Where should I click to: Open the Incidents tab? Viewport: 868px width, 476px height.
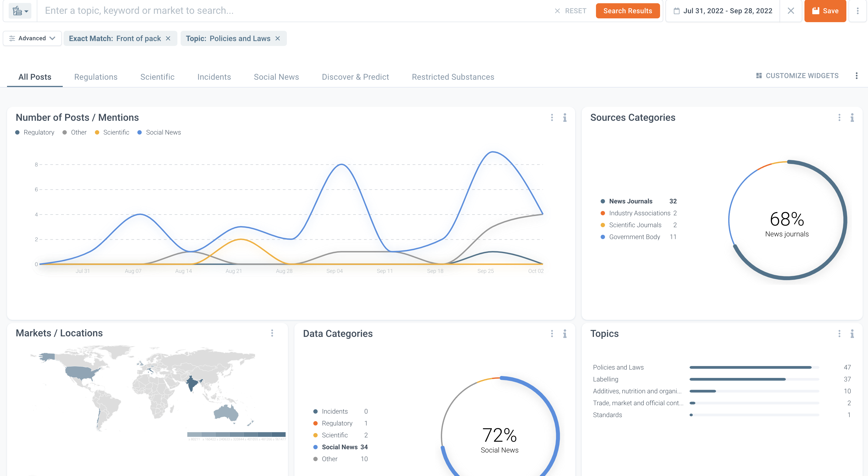click(x=214, y=77)
